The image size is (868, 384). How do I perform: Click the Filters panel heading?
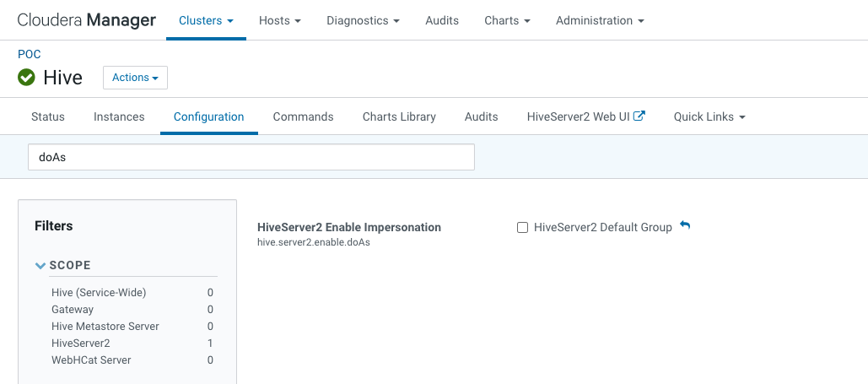pos(54,226)
